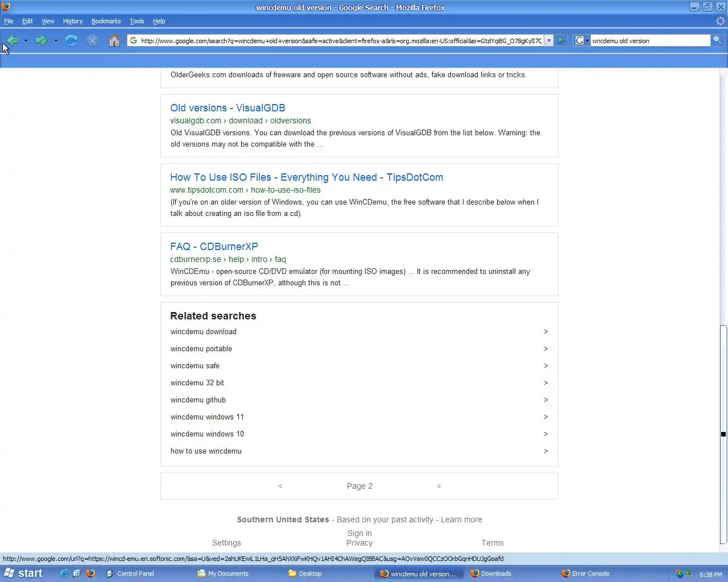
Task: Open the View menu
Action: pyautogui.click(x=48, y=21)
